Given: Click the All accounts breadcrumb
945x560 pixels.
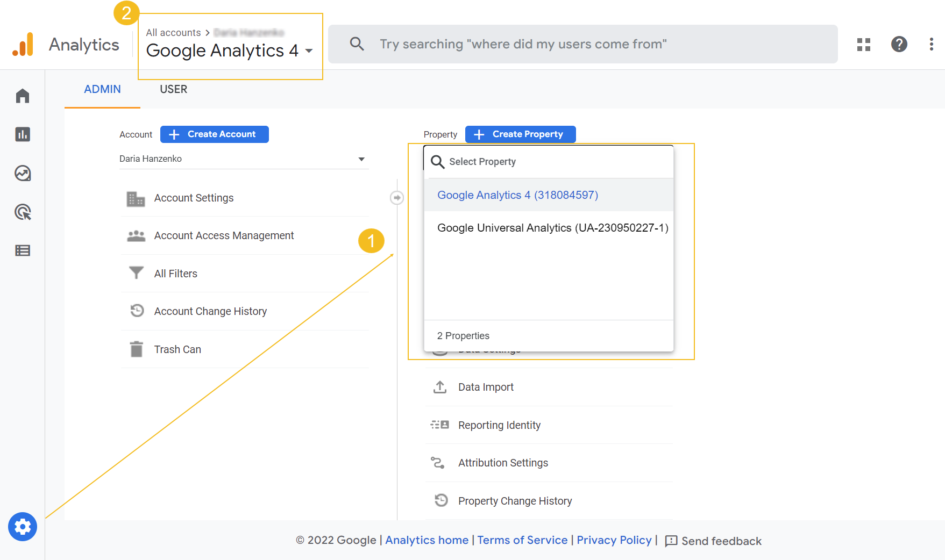Looking at the screenshot, I should click(173, 33).
